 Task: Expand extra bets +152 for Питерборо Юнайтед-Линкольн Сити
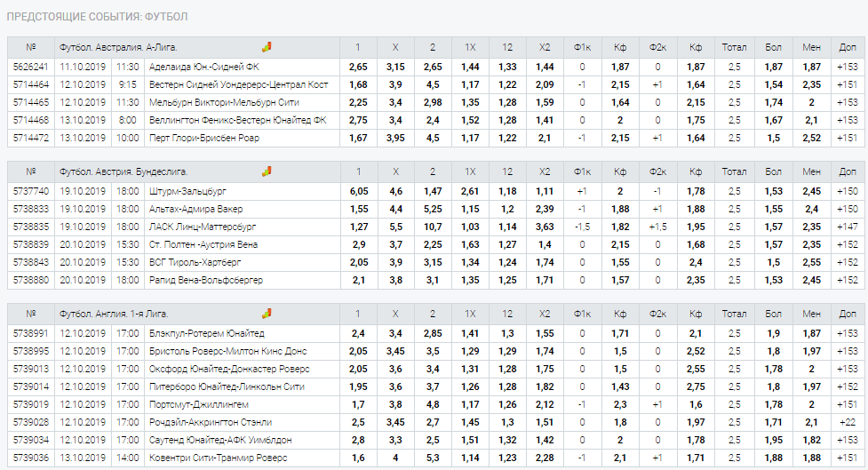pos(848,387)
